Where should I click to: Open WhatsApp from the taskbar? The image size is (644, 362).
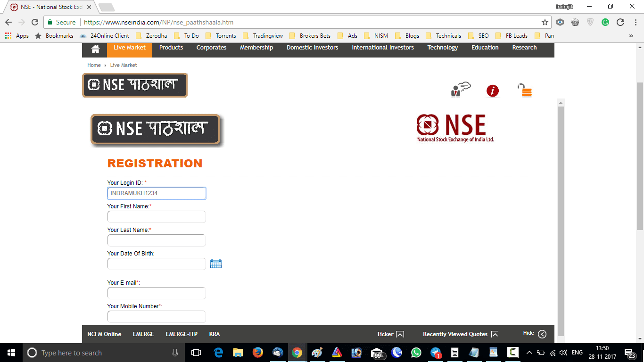point(416,353)
